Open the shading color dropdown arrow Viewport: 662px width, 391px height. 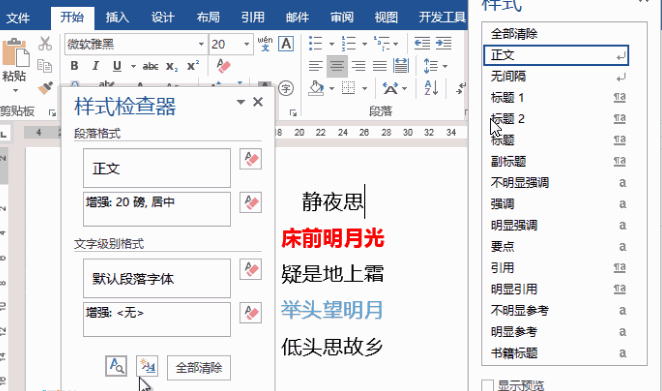pyautogui.click(x=331, y=88)
